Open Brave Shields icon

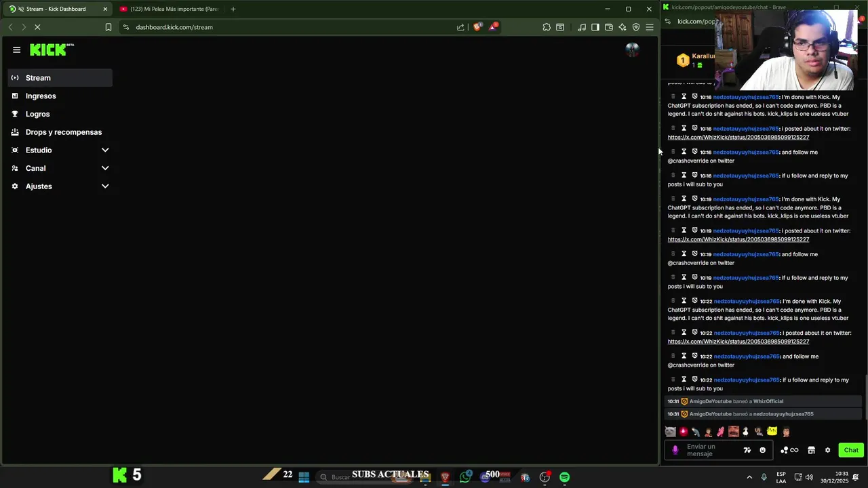477,27
